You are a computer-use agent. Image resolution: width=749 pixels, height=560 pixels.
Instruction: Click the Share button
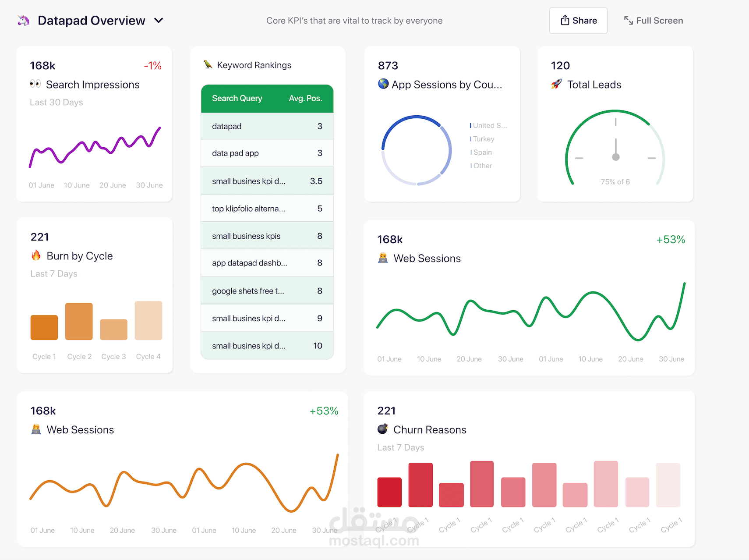(x=578, y=21)
